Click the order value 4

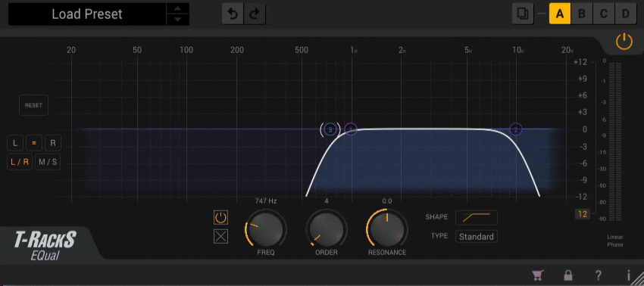(x=327, y=201)
